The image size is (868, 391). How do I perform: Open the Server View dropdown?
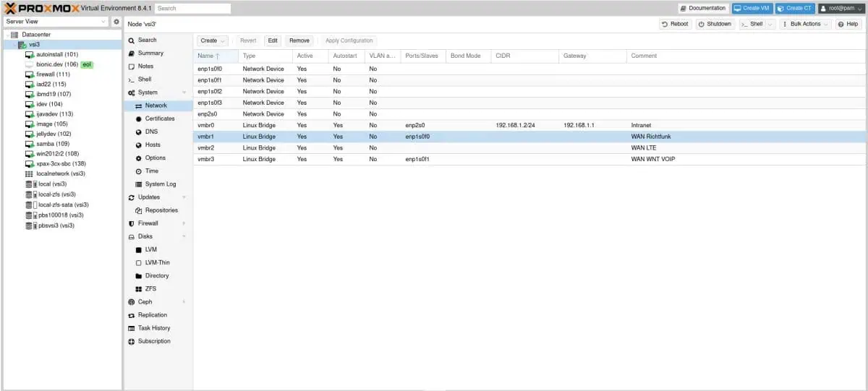(55, 22)
